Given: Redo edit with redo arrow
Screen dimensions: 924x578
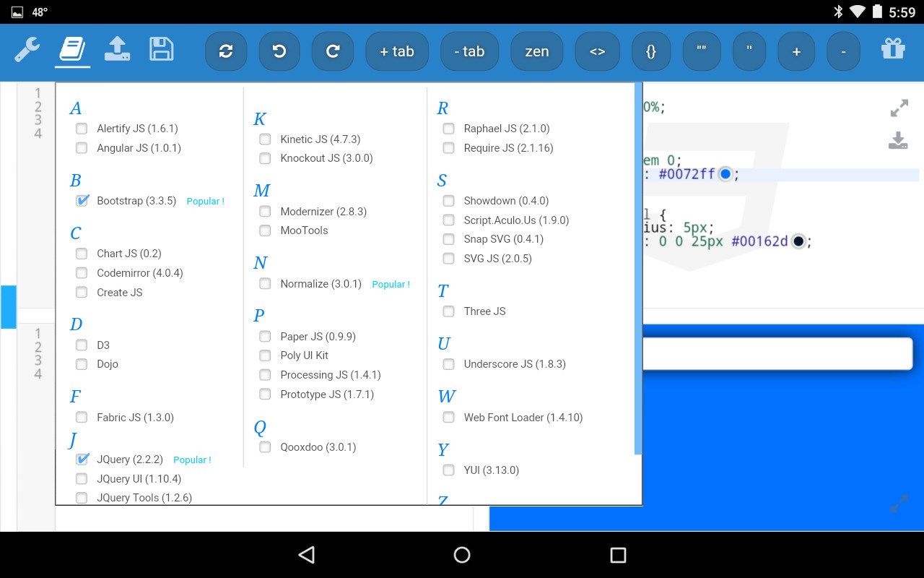Looking at the screenshot, I should click(x=333, y=51).
